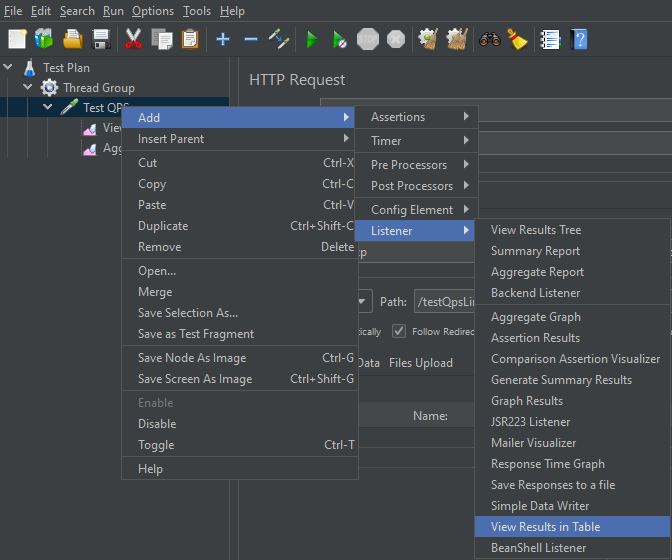Open the Templates icon in toolbar

click(44, 39)
